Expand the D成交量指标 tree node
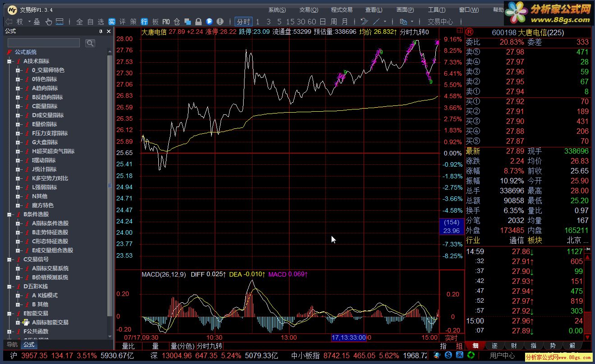This screenshot has width=595, height=364. pos(18,115)
